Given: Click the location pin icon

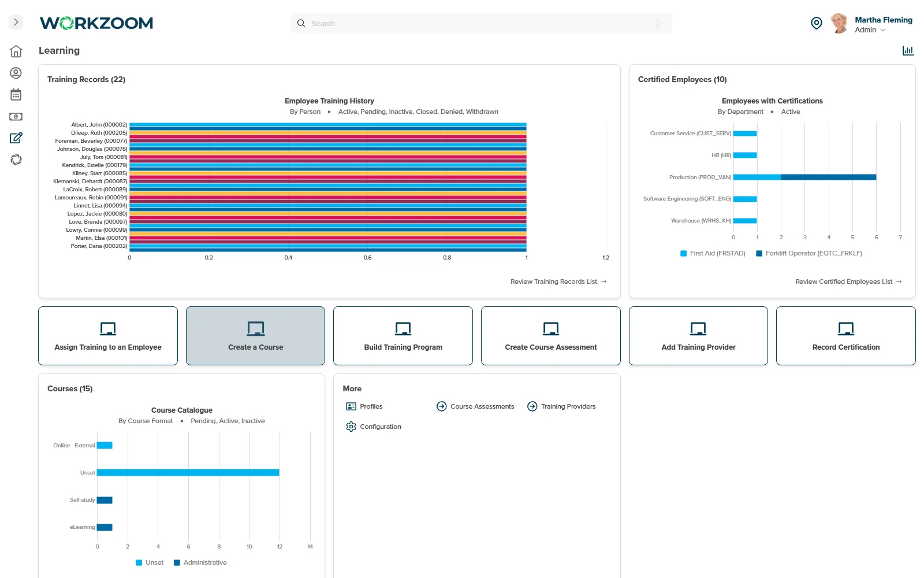Looking at the screenshot, I should pyautogui.click(x=817, y=23).
